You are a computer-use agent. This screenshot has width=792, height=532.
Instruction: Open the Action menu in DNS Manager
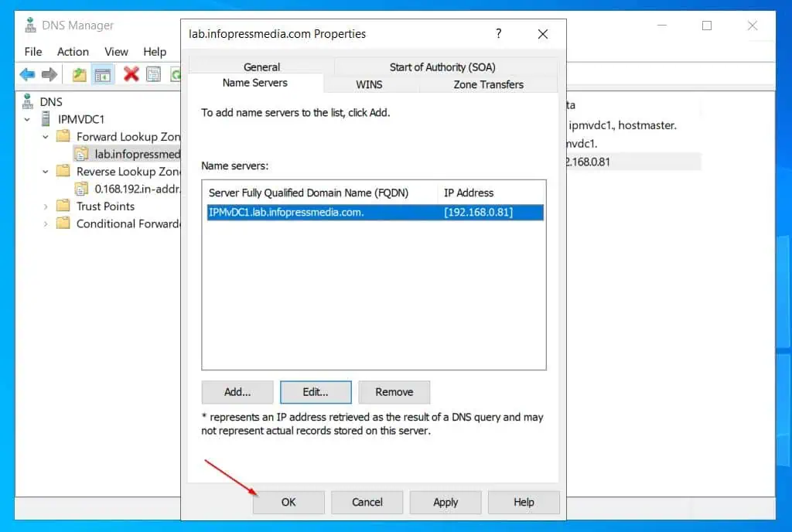73,52
